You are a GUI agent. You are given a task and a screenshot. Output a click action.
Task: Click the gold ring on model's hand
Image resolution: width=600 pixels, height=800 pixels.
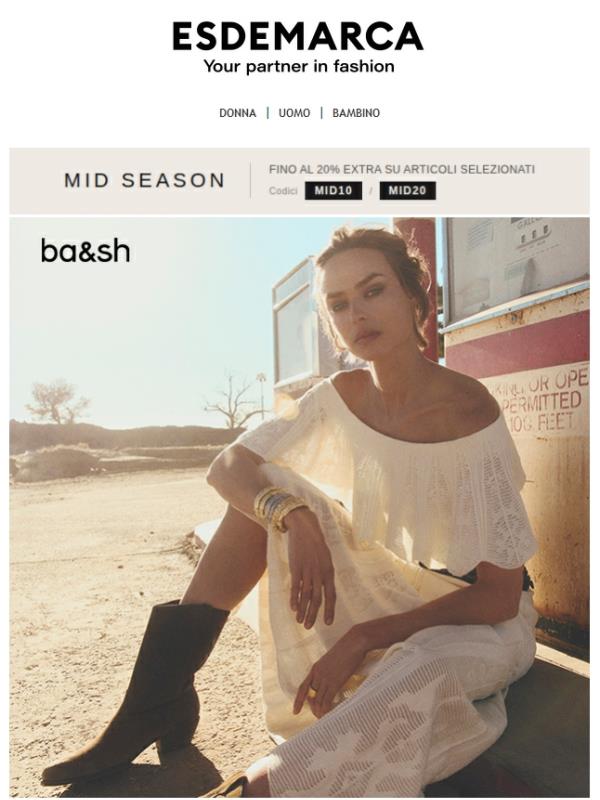tap(313, 693)
